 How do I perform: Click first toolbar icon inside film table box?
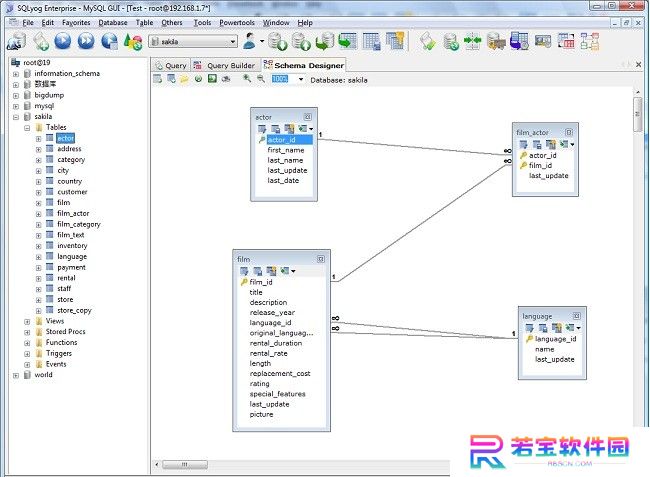click(244, 271)
